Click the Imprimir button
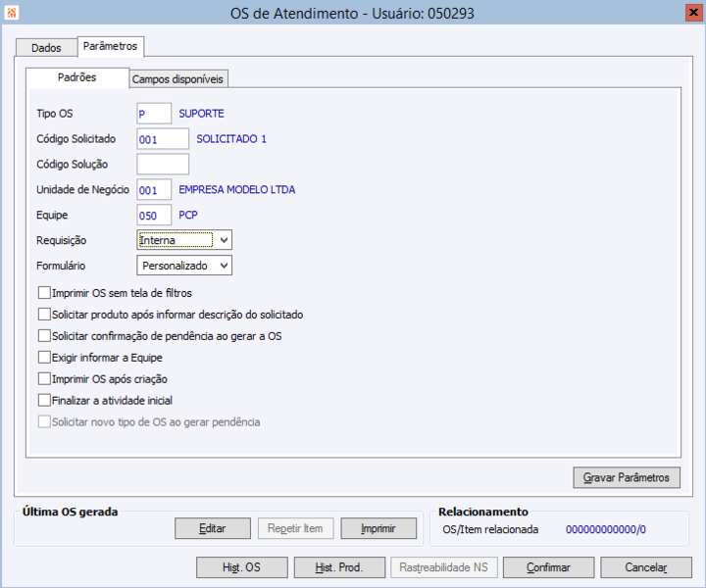This screenshot has height=588, width=706. pyautogui.click(x=378, y=528)
